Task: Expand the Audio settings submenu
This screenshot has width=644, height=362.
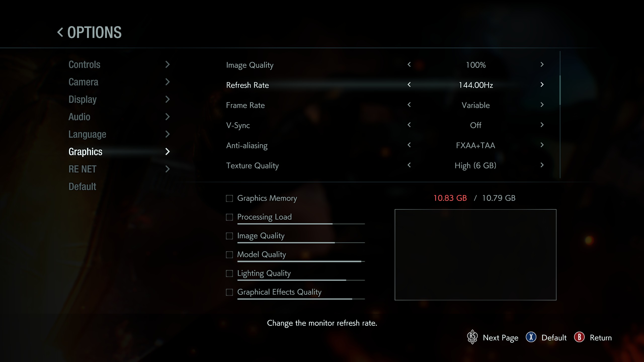Action: click(x=119, y=117)
